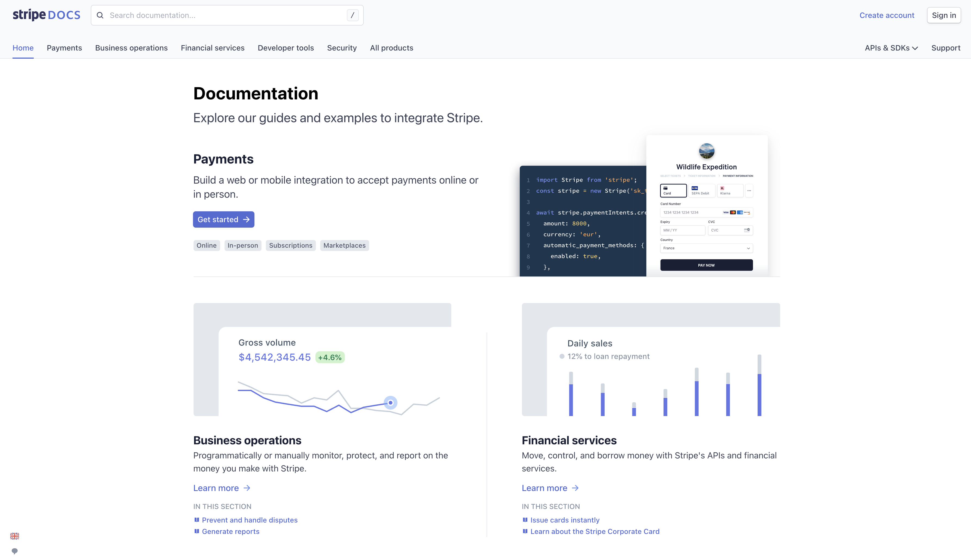This screenshot has height=560, width=971.
Task: Click the UK flag language icon
Action: (x=15, y=536)
